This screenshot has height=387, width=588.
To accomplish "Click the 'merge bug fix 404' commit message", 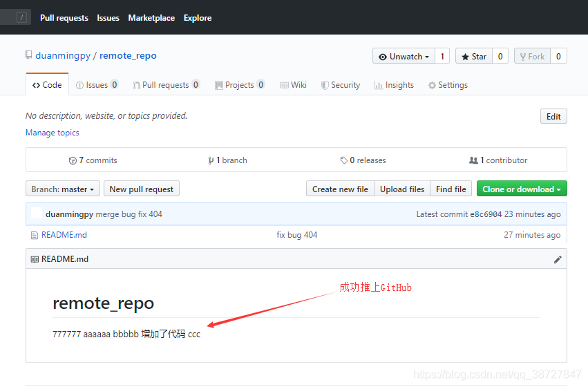I will click(129, 214).
